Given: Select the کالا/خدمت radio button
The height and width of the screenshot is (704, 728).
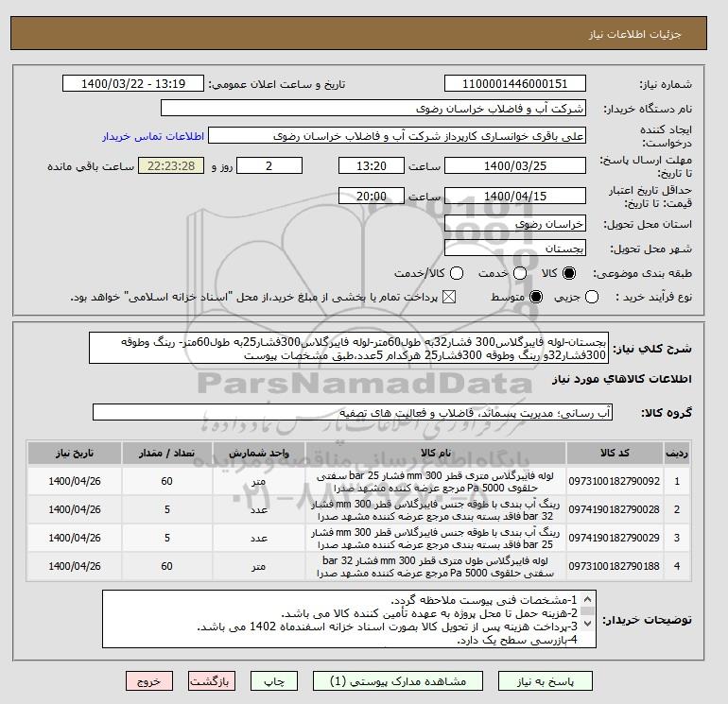Looking at the screenshot, I should [457, 273].
